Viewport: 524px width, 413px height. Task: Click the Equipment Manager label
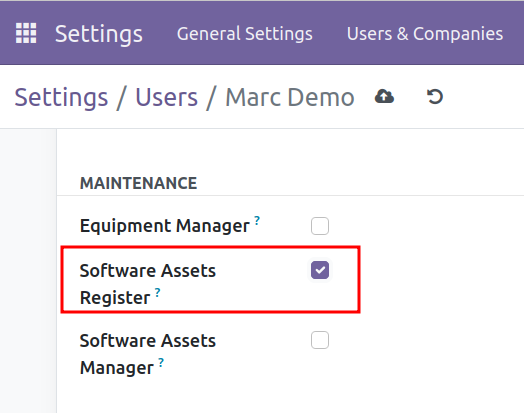[x=164, y=226]
